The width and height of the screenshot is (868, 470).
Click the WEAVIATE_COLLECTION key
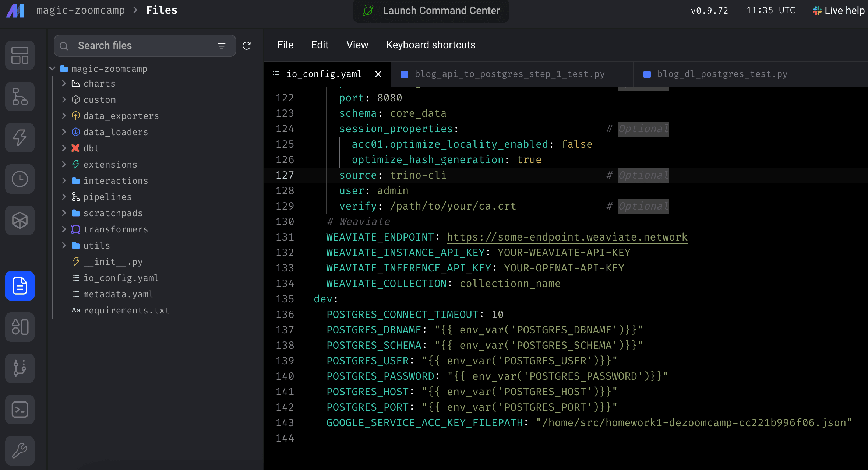(x=387, y=284)
